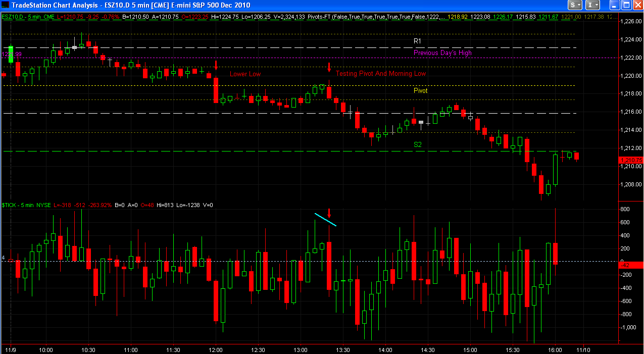Click the 1211.67 value in status line
644x354 pixels.
click(548, 17)
